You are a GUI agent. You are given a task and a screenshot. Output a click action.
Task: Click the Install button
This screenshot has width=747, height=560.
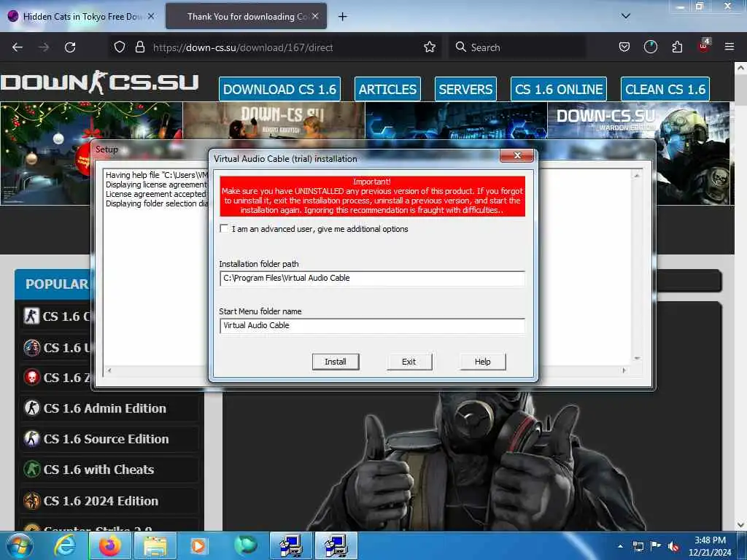pos(336,362)
